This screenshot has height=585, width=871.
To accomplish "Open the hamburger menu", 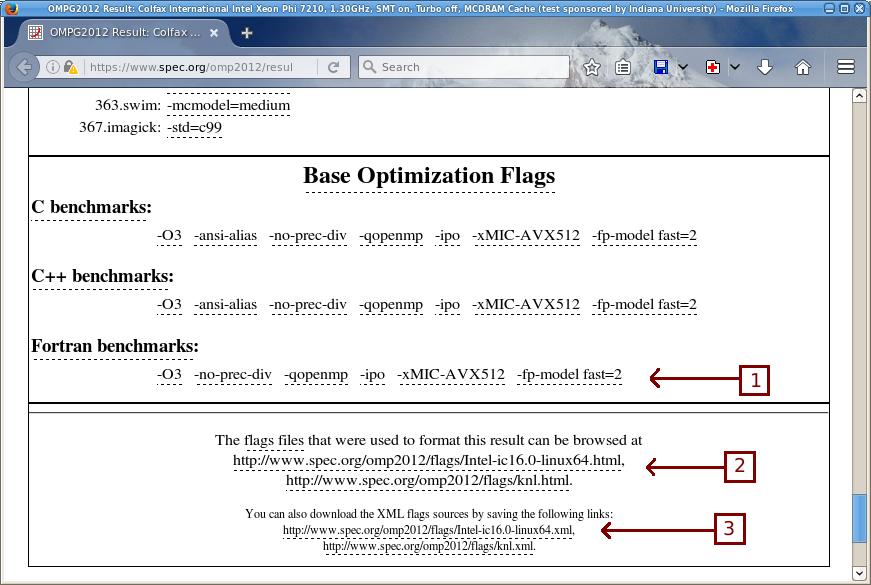I will [x=845, y=66].
